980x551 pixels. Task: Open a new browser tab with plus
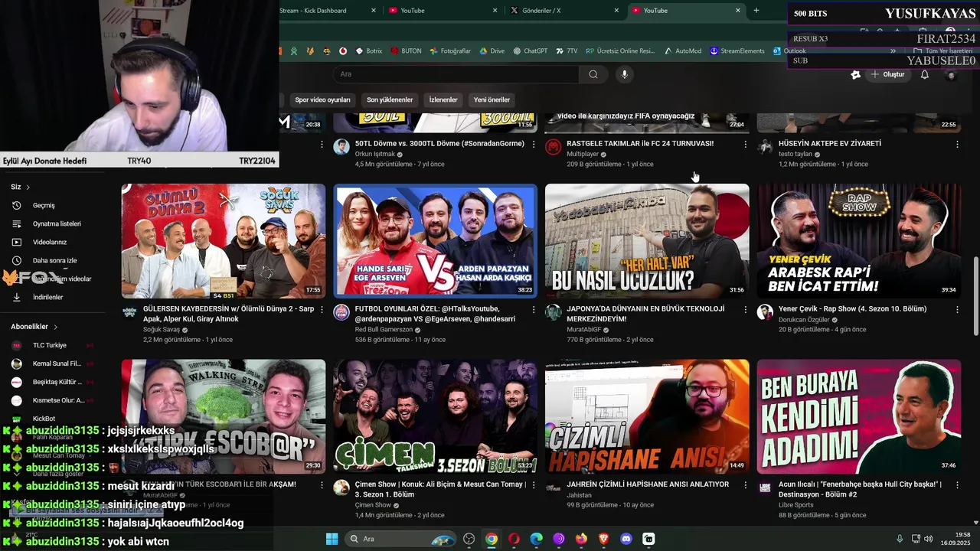(756, 11)
